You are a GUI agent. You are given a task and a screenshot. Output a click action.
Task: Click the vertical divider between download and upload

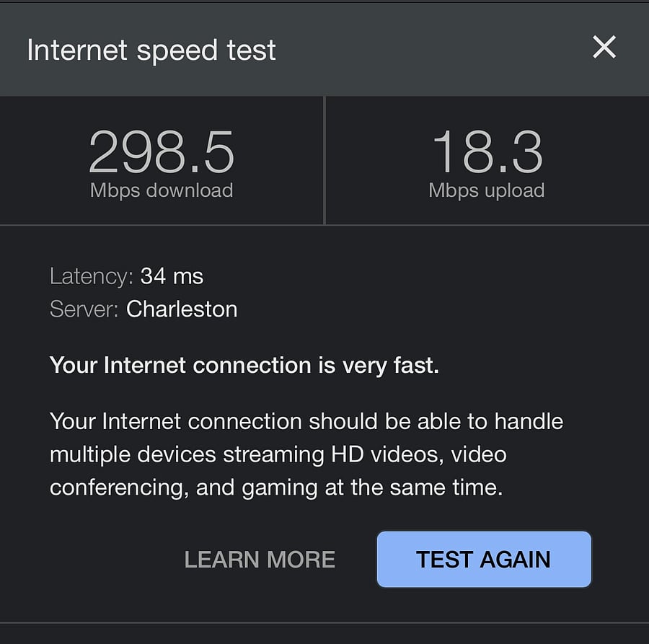[324, 161]
